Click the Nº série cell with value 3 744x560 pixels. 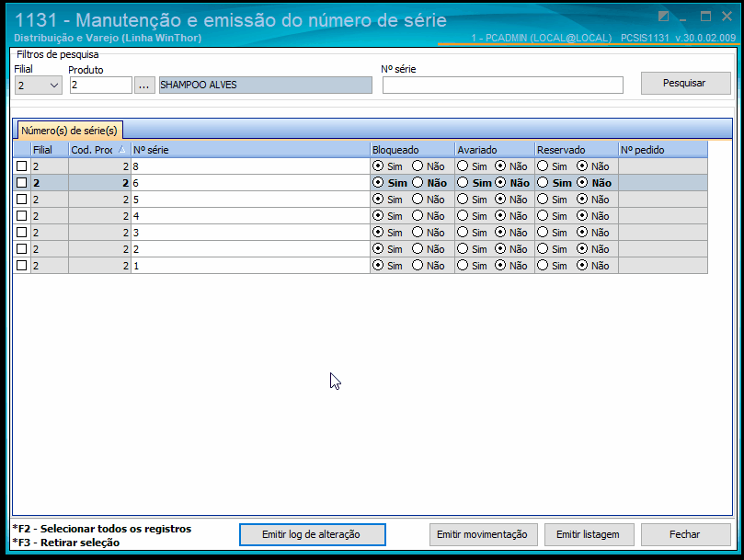click(x=250, y=233)
